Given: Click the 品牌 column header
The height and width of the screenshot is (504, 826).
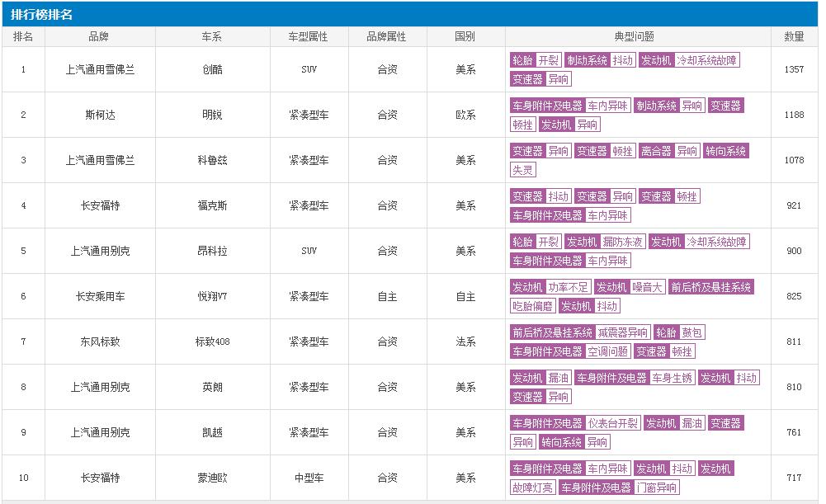Looking at the screenshot, I should (99, 36).
